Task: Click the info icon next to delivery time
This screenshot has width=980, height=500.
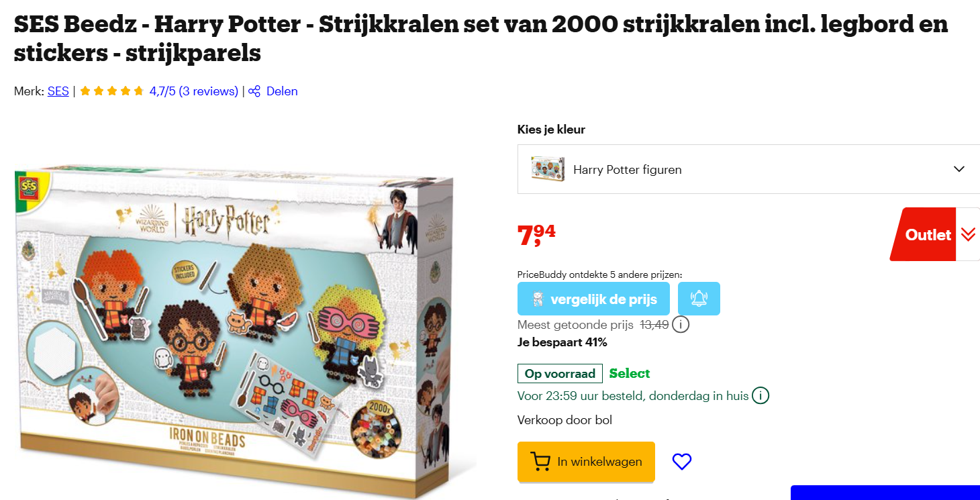Action: [x=761, y=395]
